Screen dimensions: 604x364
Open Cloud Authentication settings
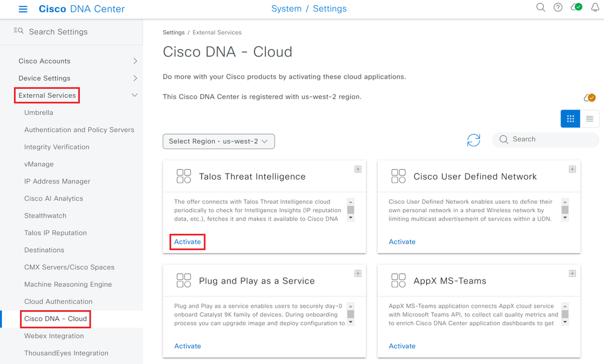[x=58, y=302]
